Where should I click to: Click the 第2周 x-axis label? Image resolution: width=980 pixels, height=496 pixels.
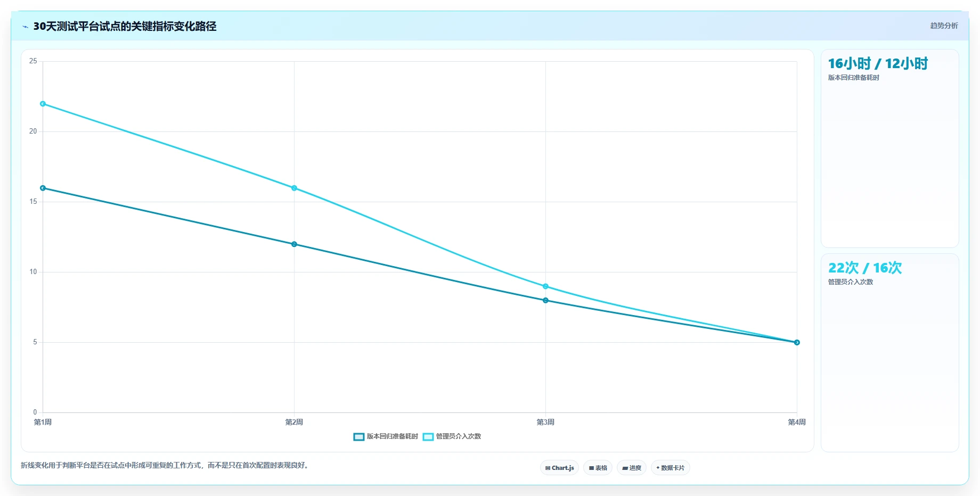[294, 422]
